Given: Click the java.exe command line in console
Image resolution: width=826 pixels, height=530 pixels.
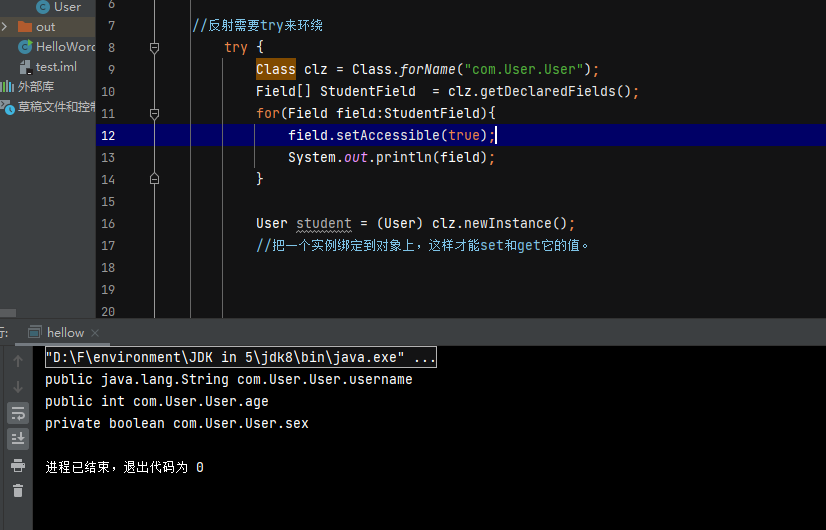Looking at the screenshot, I should pos(240,358).
